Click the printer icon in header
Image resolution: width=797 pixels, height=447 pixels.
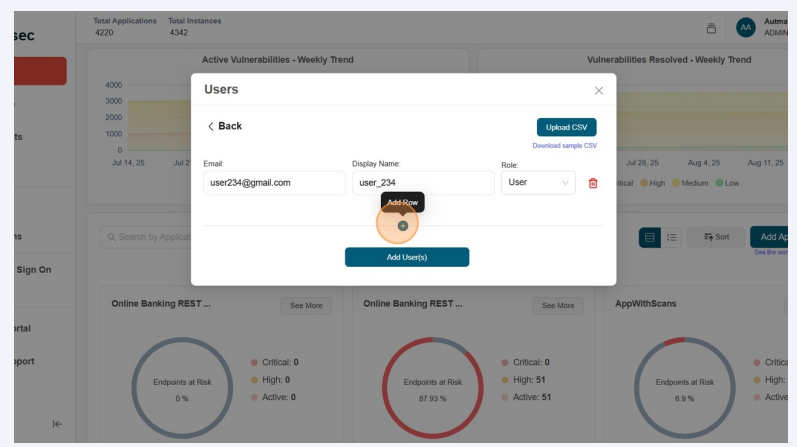711,28
